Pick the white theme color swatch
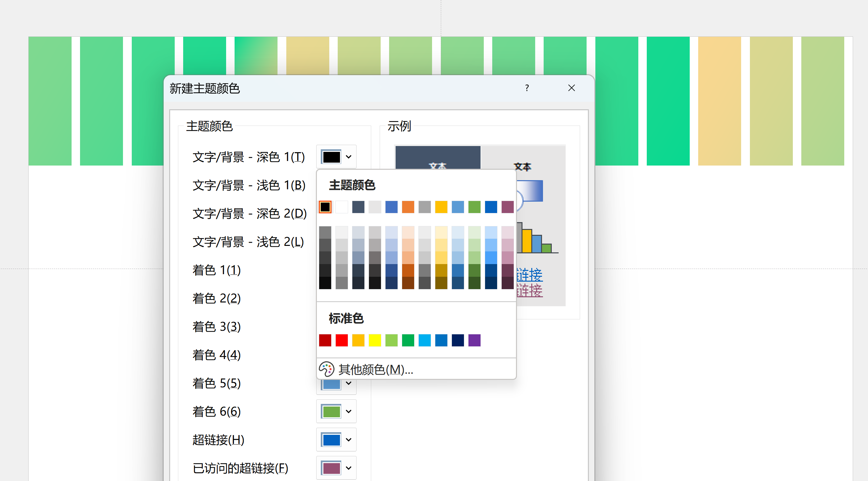 [342, 207]
